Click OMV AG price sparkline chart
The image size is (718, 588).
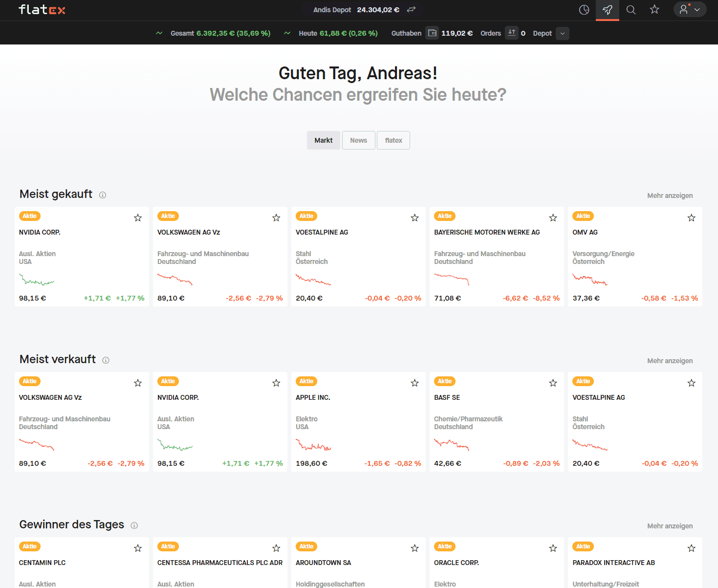[x=590, y=280]
